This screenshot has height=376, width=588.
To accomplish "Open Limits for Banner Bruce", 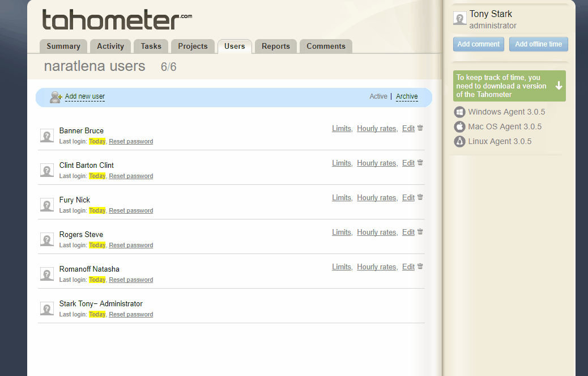I will [342, 128].
